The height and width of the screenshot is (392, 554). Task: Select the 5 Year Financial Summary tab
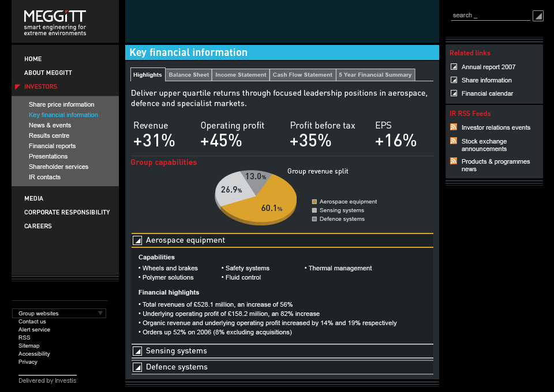point(375,75)
